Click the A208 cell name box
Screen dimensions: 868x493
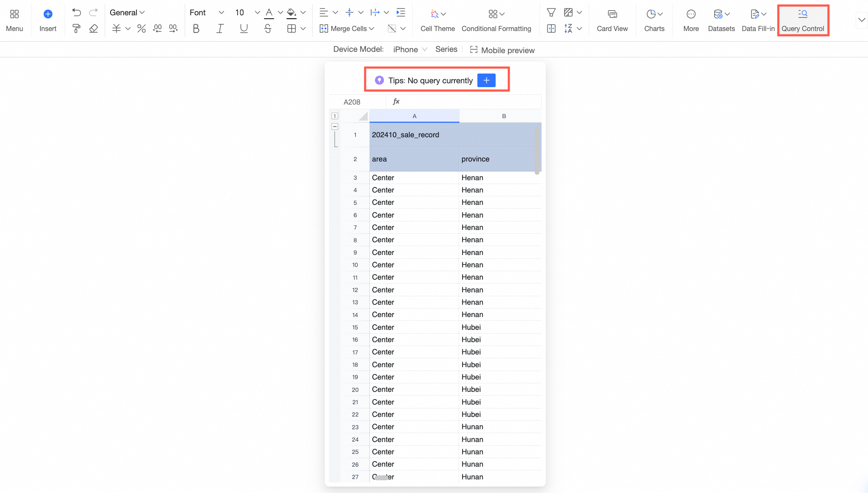point(352,102)
